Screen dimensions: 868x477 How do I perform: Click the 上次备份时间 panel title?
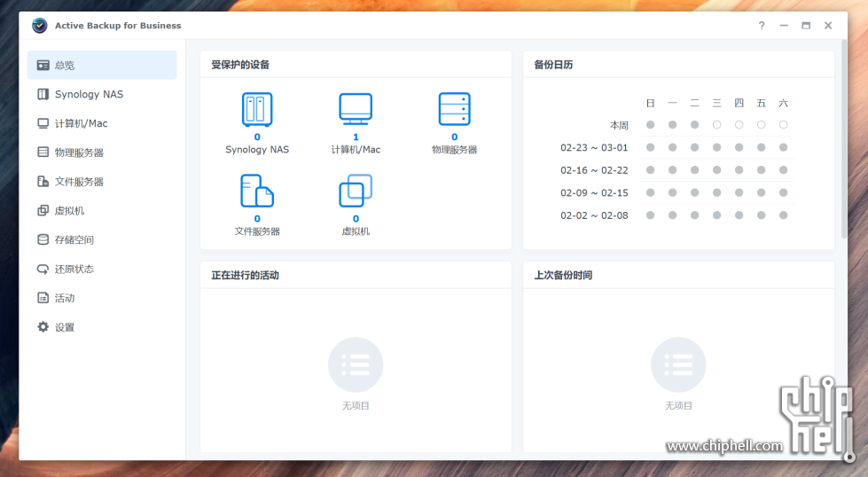563,275
